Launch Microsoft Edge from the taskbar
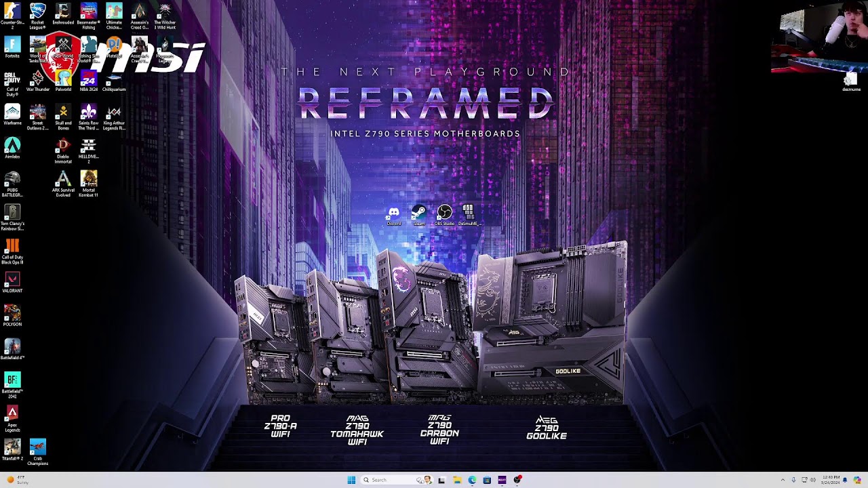 [x=472, y=480]
